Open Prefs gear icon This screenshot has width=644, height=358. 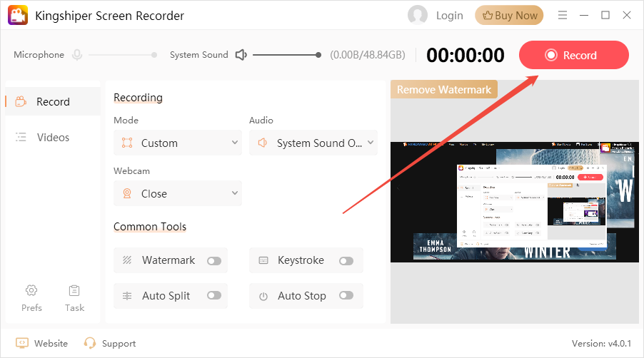coord(31,290)
